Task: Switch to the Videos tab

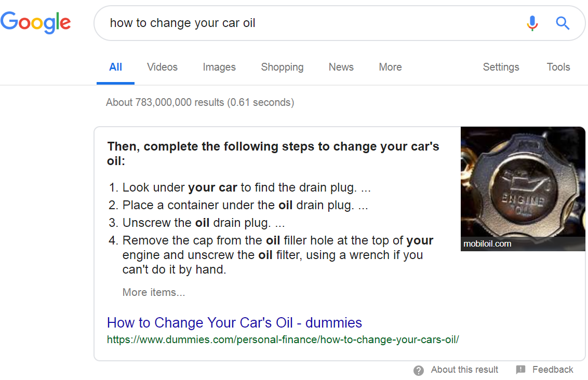Action: coord(162,67)
